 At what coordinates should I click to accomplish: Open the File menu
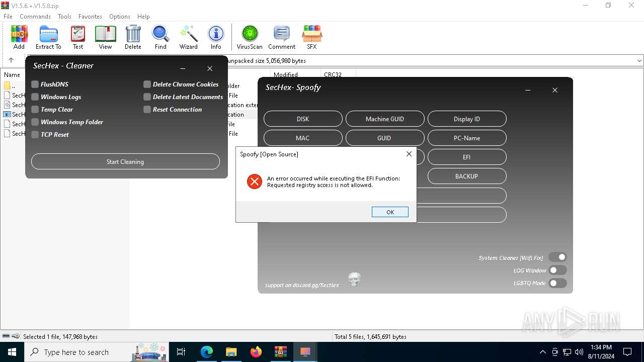[x=8, y=17]
